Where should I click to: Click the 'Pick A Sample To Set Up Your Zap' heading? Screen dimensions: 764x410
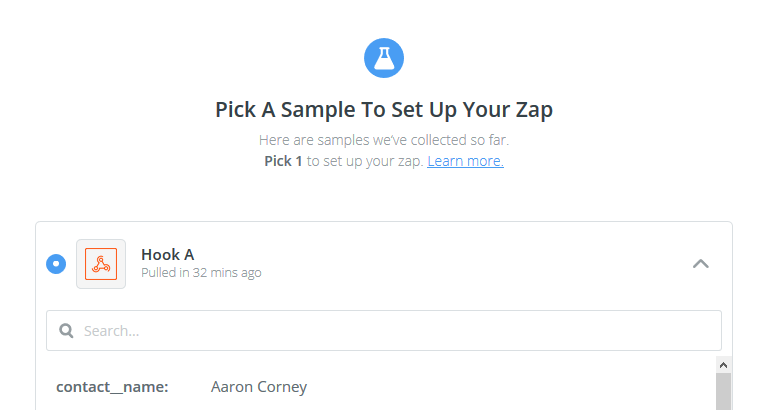pos(384,110)
